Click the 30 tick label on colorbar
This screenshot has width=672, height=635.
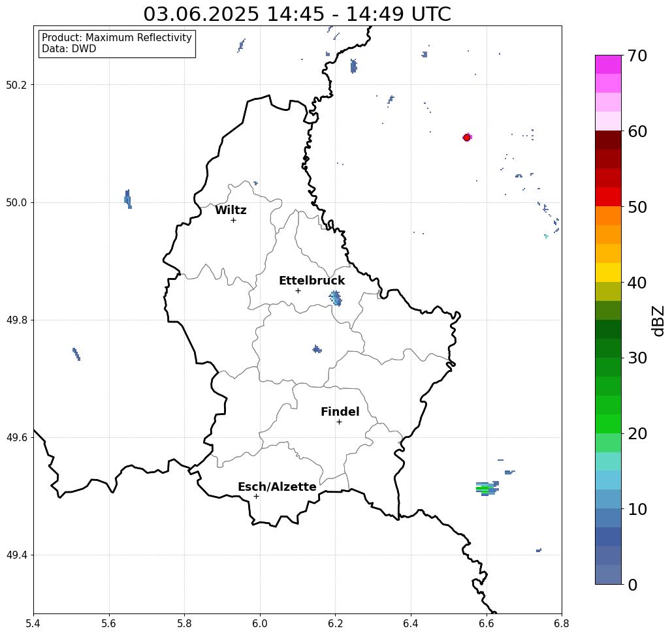point(637,358)
